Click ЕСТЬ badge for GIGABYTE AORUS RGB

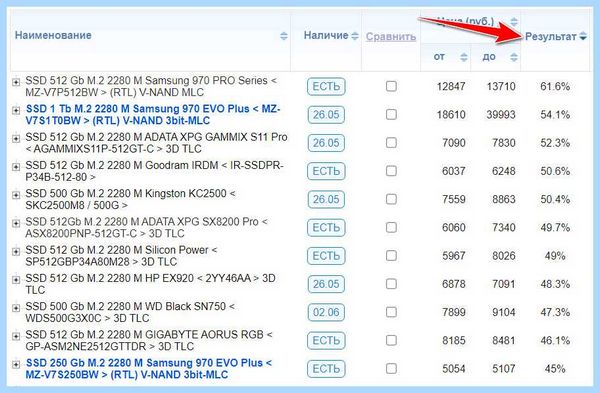[x=326, y=341]
